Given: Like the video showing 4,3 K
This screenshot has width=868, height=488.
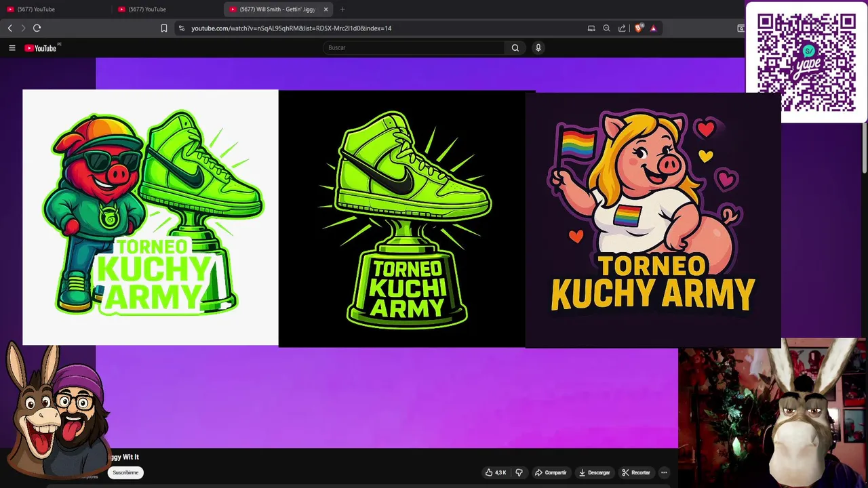Looking at the screenshot, I should (496, 472).
